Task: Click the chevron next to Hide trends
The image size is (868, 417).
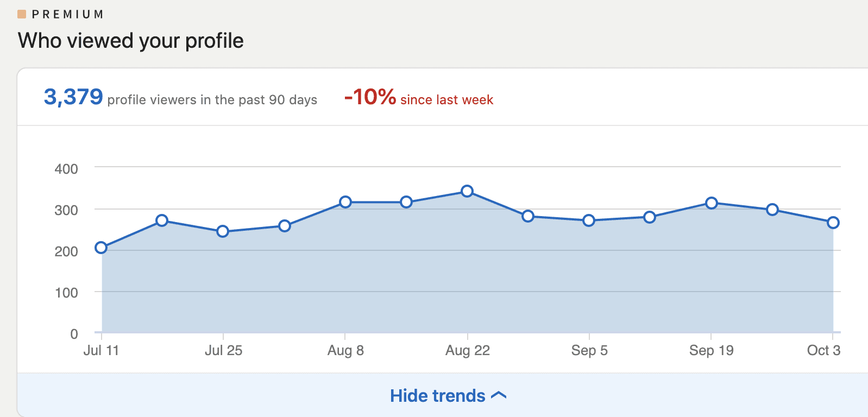Action: pos(499,396)
